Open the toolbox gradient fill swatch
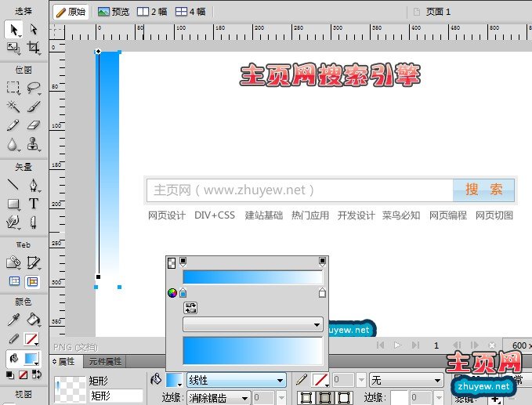 [x=31, y=359]
